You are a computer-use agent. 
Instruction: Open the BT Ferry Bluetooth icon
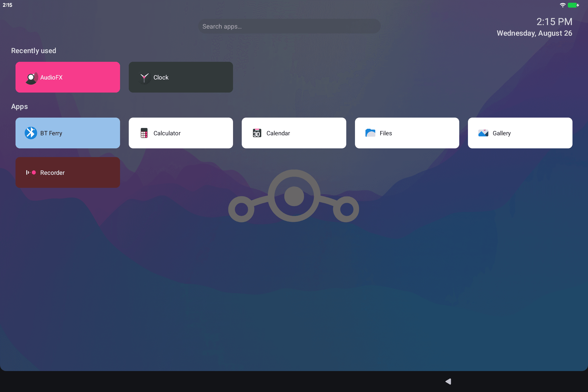click(x=31, y=133)
